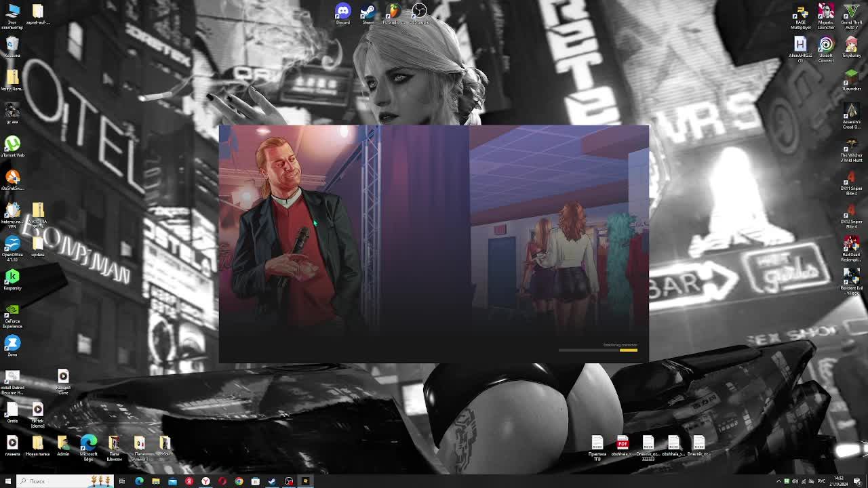
Task: Open the Kaspersky desktop shortcut
Action: [12, 279]
